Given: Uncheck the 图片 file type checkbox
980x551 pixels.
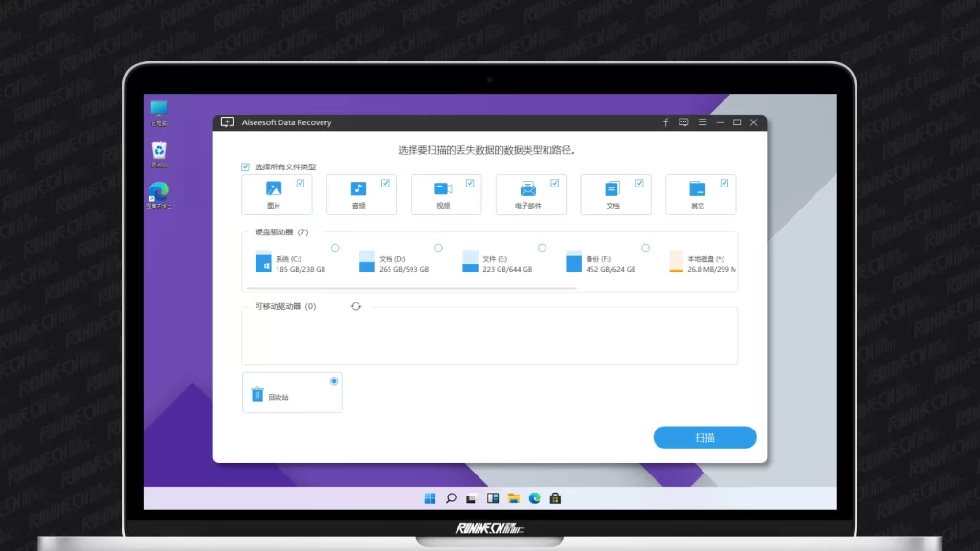Looking at the screenshot, I should (301, 183).
